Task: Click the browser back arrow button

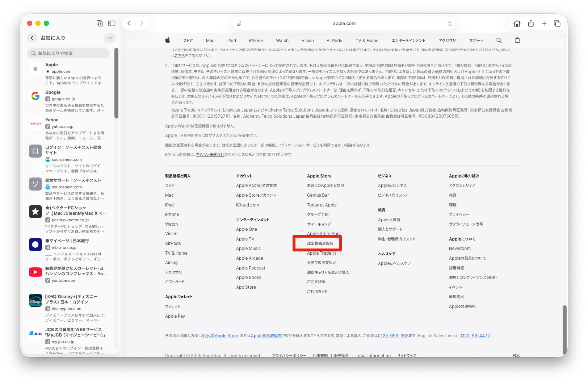Action: (129, 23)
